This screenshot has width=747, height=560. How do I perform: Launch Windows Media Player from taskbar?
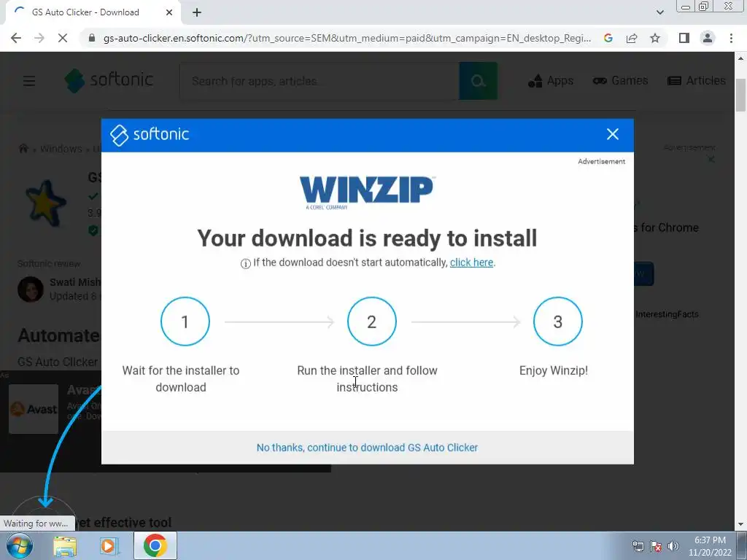109,546
